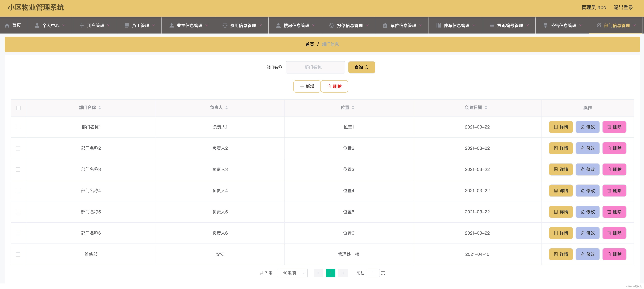This screenshot has width=644, height=289.
Task: Check the box for row 部门名称3
Action: pyautogui.click(x=18, y=170)
